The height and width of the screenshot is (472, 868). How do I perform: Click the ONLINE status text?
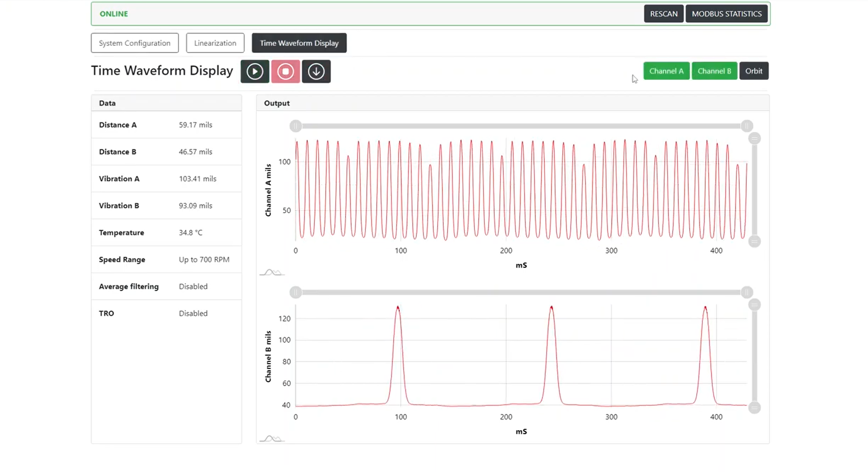114,14
